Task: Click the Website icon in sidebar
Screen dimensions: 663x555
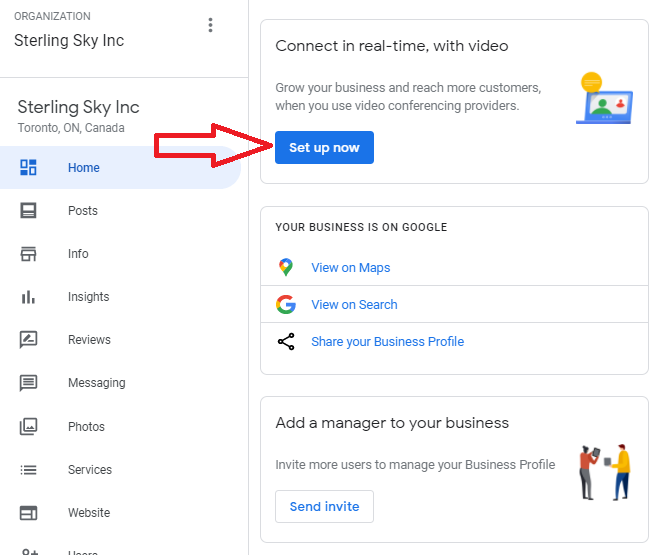Action: tap(28, 513)
